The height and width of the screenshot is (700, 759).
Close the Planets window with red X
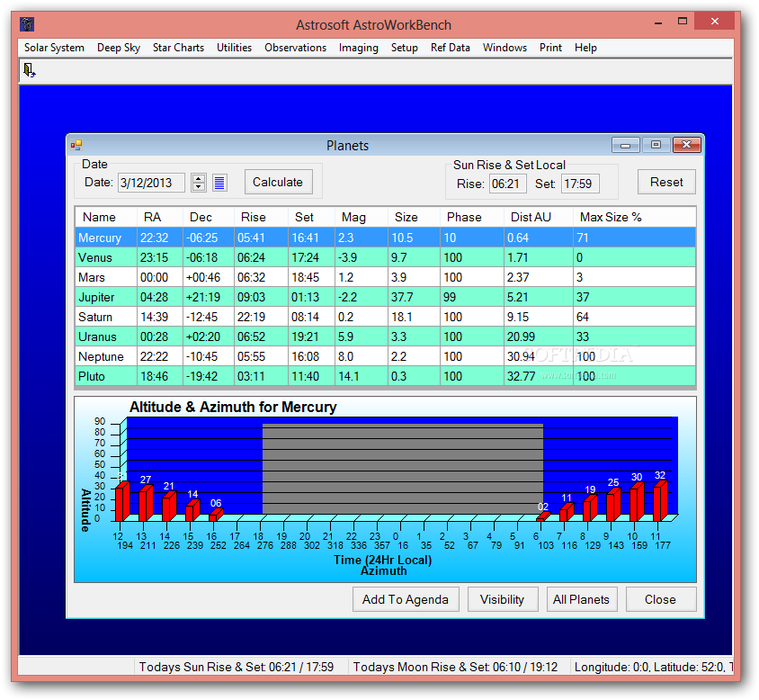coord(686,145)
